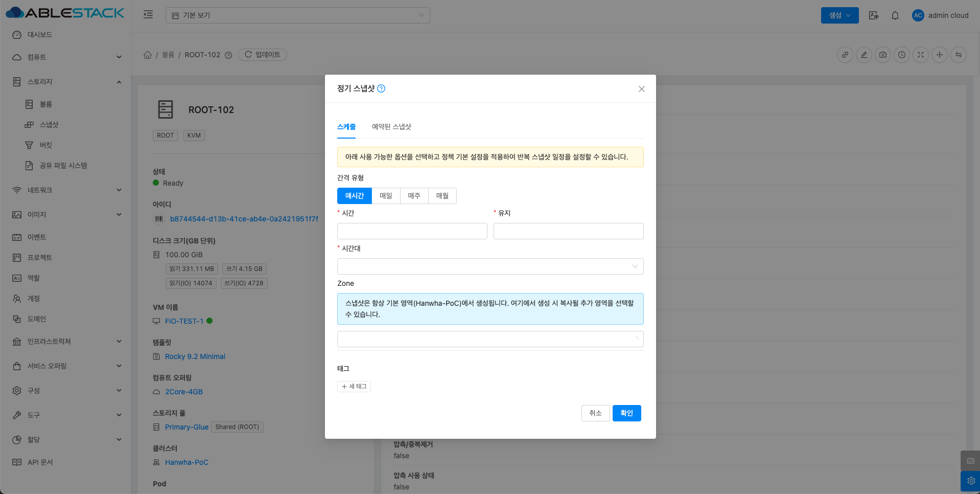Image resolution: width=980 pixels, height=494 pixels.
Task: Open the settings gear at bottom right
Action: click(x=971, y=481)
